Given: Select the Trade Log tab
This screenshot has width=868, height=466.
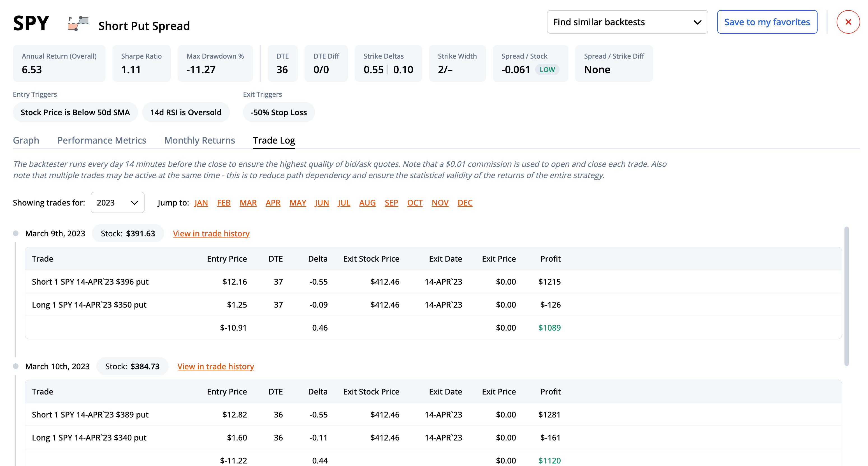Looking at the screenshot, I should [274, 140].
